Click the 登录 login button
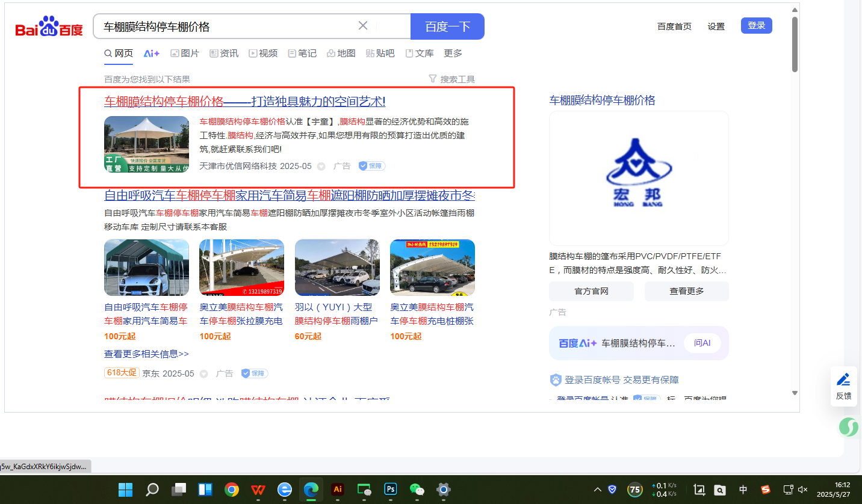This screenshot has width=862, height=504. [756, 25]
